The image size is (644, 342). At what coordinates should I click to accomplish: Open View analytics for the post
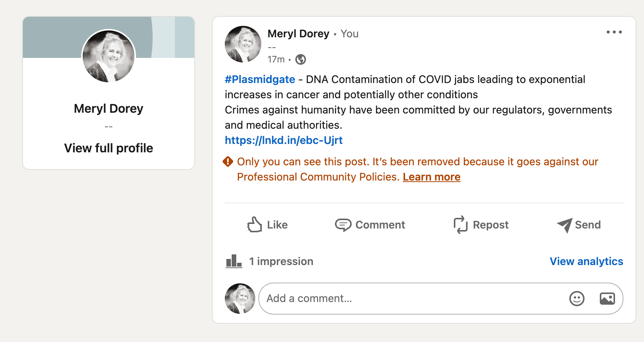(x=586, y=261)
